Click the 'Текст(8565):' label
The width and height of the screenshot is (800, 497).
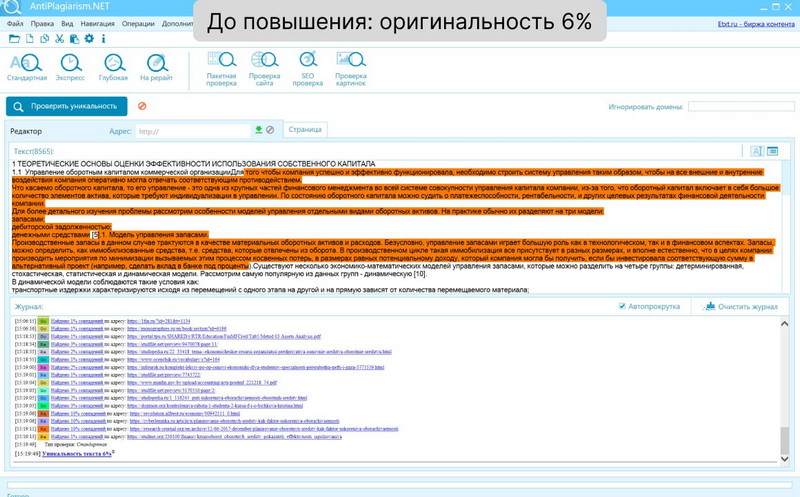[34, 151]
